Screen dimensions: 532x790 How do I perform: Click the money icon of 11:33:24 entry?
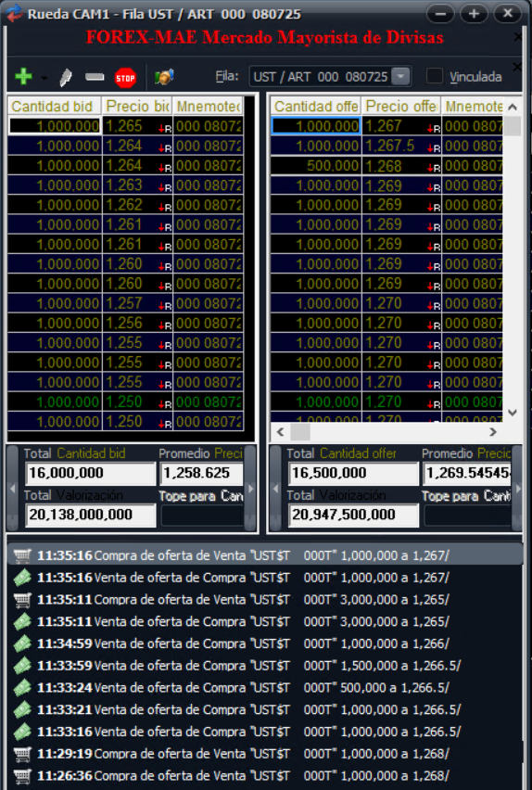[22, 688]
